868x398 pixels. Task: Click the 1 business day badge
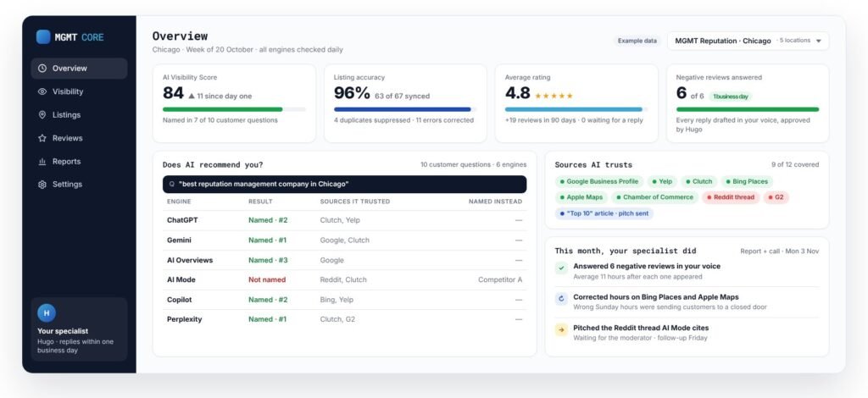pos(730,97)
